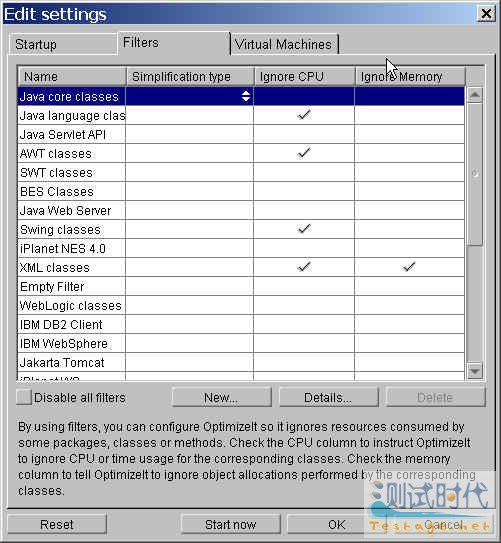The width and height of the screenshot is (501, 543).
Task: Click the scrollbar down arrow
Action: pyautogui.click(x=475, y=371)
